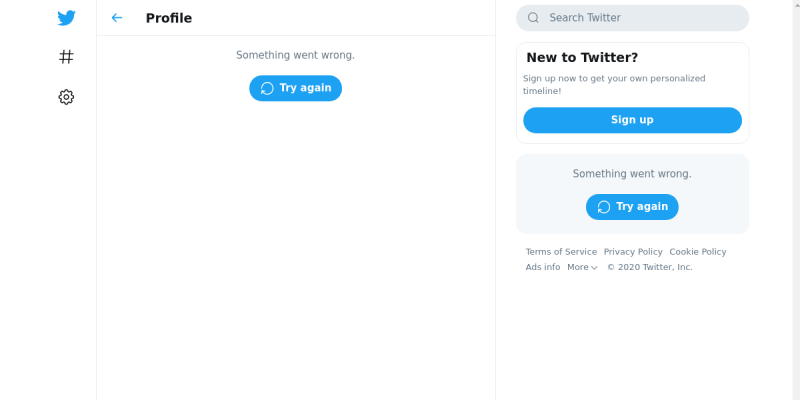Click the magnifying glass search icon
The width and height of the screenshot is (800, 400).
[x=533, y=18]
